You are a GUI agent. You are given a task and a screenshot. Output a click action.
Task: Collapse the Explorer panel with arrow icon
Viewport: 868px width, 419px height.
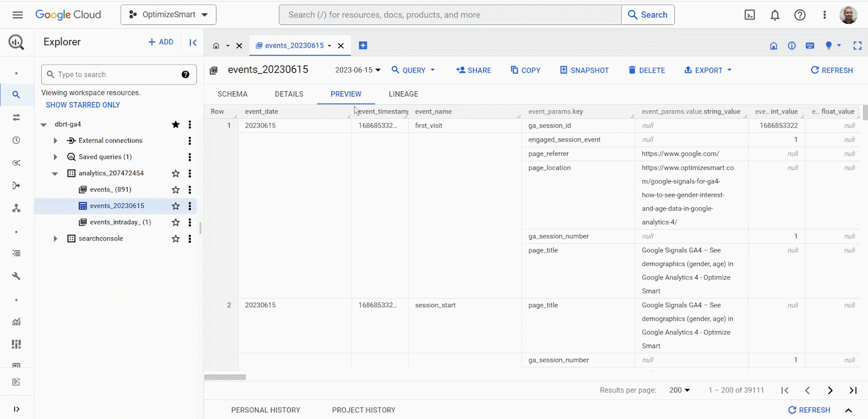[x=193, y=42]
